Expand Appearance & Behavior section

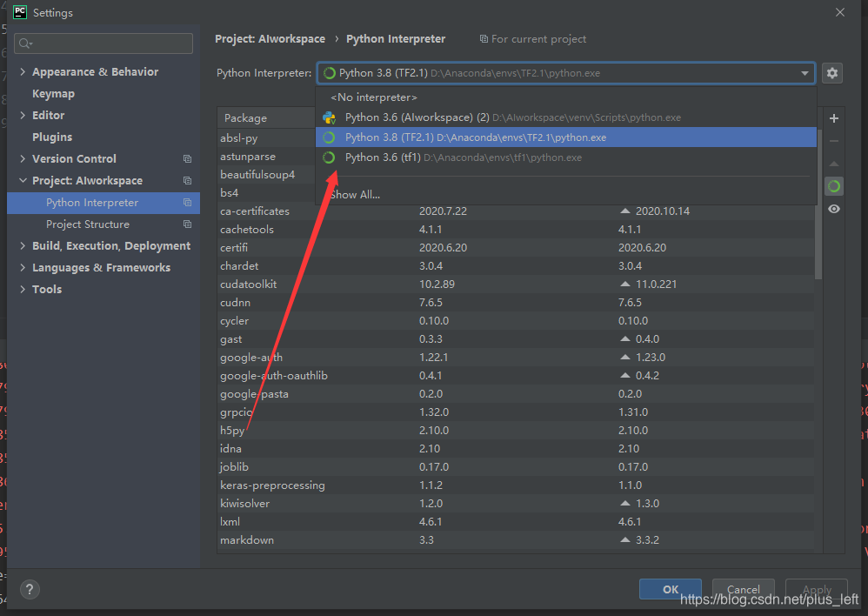coord(23,72)
